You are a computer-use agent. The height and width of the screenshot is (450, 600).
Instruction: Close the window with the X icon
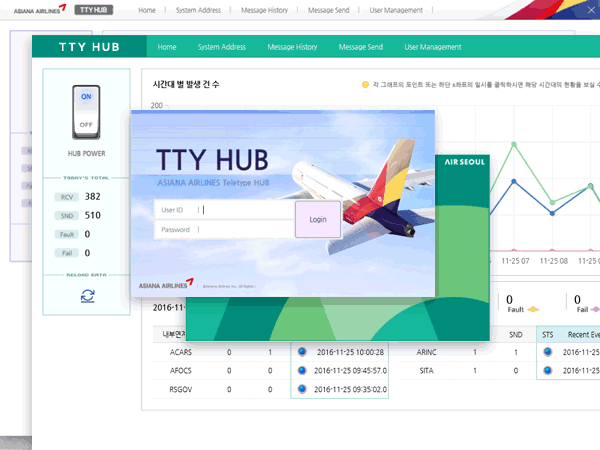pos(591,10)
